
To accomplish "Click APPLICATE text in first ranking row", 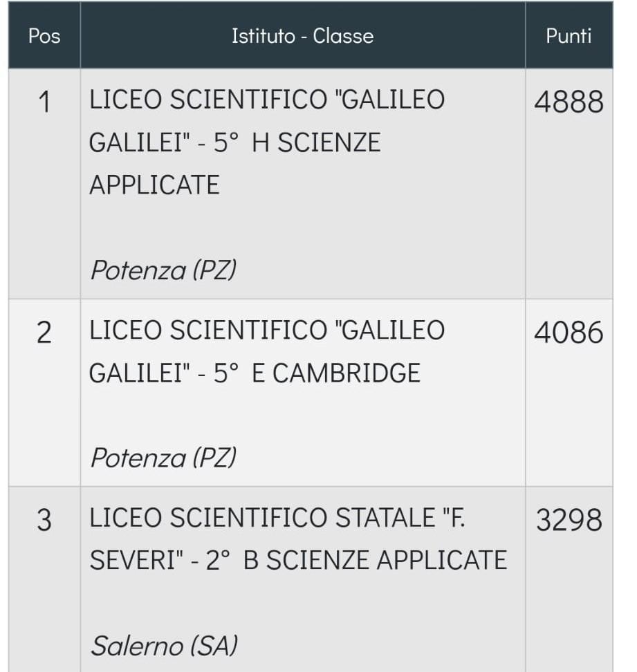I will tap(154, 185).
